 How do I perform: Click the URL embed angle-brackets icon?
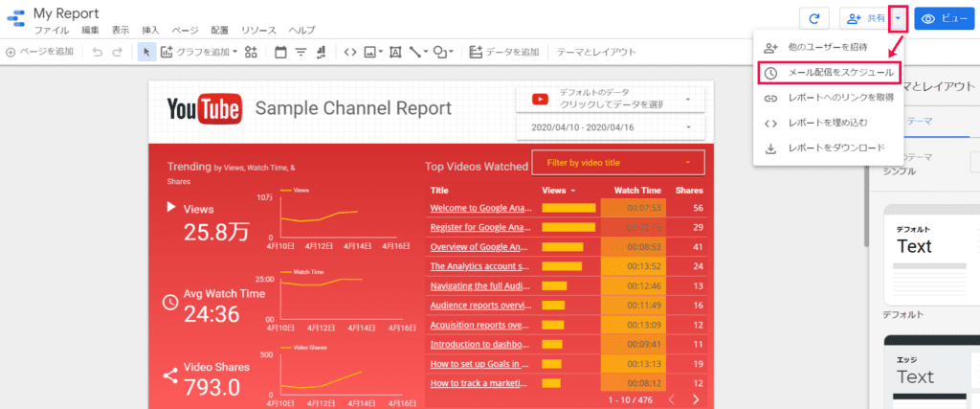click(x=350, y=52)
